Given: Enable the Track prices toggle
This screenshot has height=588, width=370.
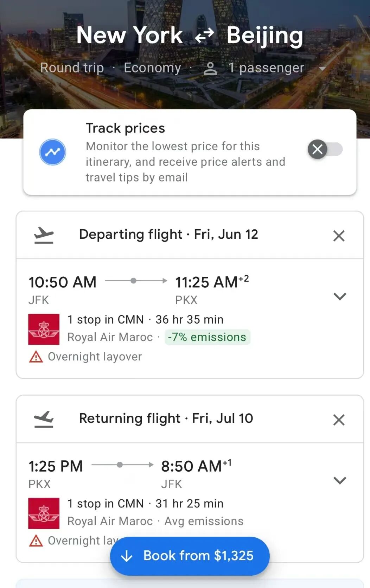Looking at the screenshot, I should [x=325, y=149].
